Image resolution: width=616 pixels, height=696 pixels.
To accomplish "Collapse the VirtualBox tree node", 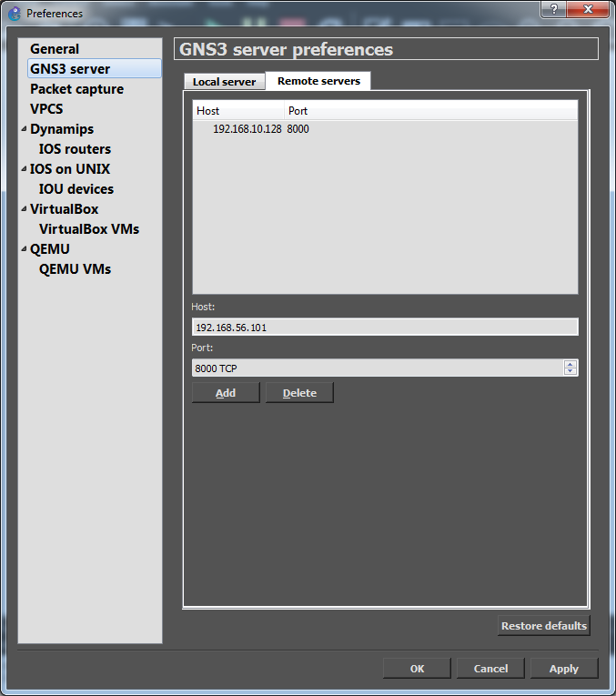I will tap(24, 208).
